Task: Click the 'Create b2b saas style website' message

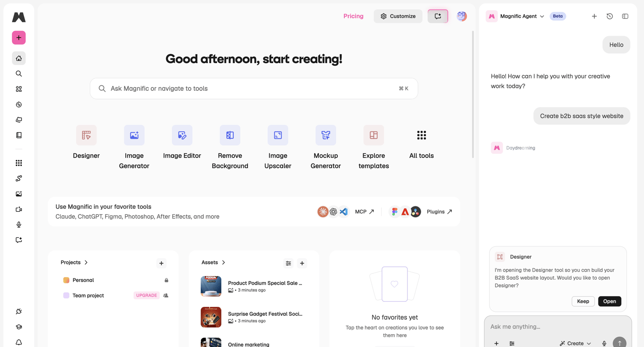Action: [x=582, y=116]
